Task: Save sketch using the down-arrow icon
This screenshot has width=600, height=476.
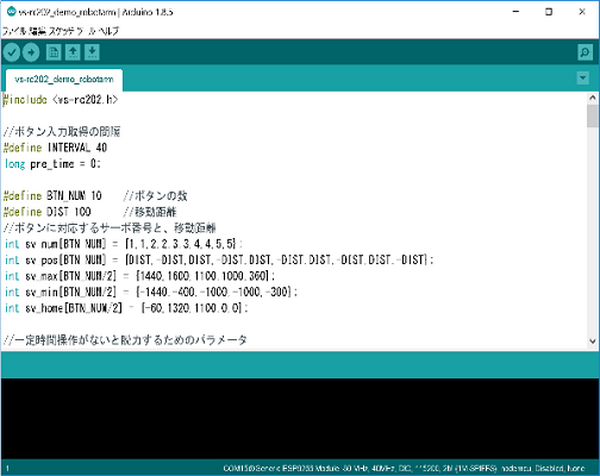Action: coord(92,52)
